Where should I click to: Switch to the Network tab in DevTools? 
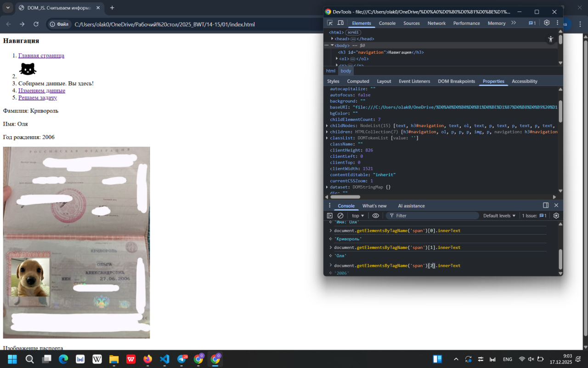point(436,23)
